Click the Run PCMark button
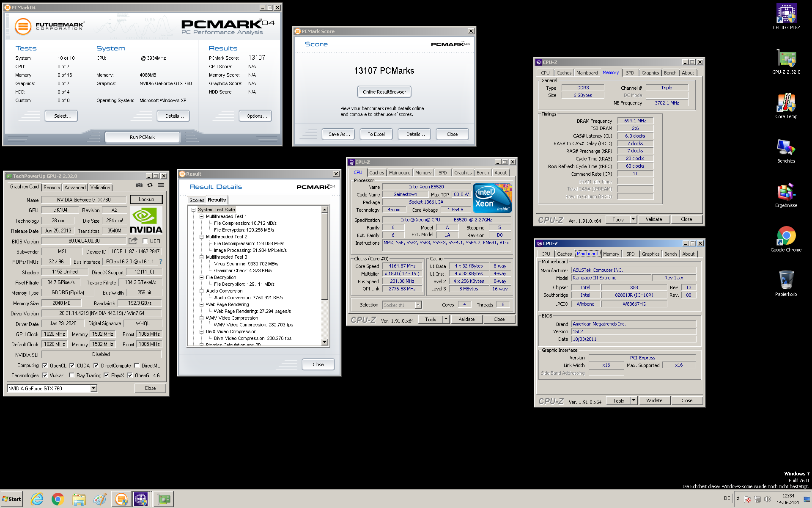 142,137
